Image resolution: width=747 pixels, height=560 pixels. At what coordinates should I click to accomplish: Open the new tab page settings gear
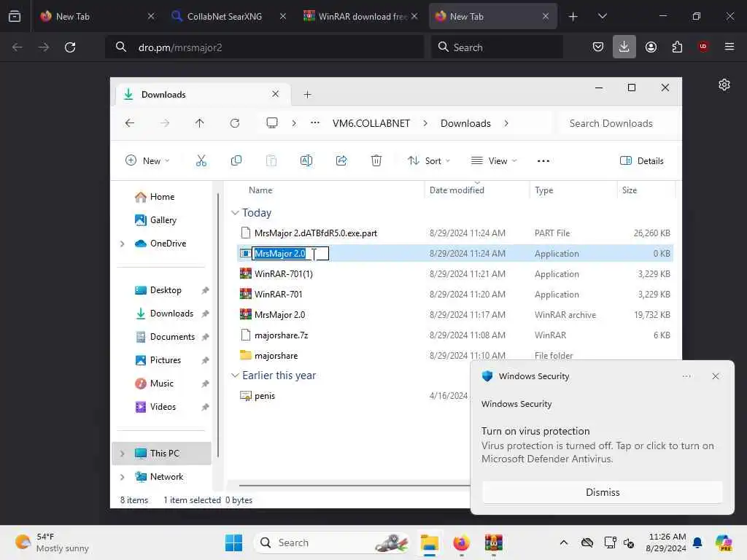pos(724,85)
